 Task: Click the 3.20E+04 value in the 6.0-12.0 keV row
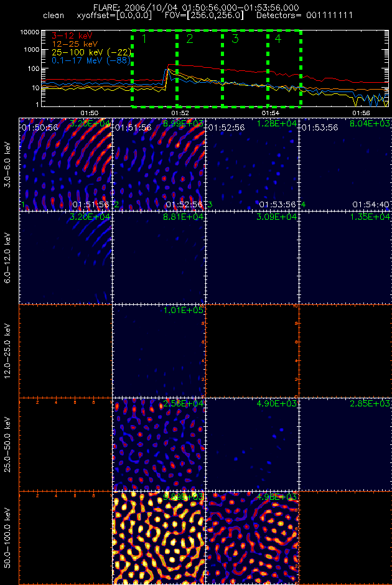click(x=90, y=217)
